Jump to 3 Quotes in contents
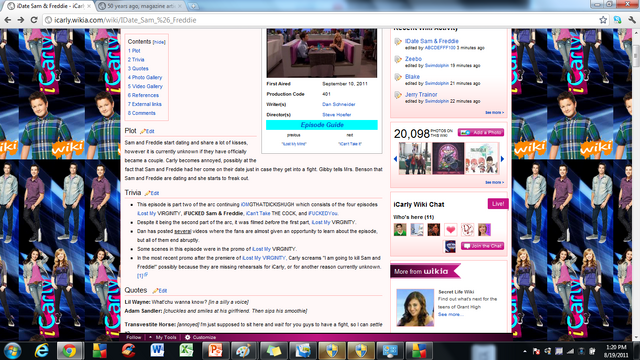The image size is (640, 360). click(x=138, y=69)
